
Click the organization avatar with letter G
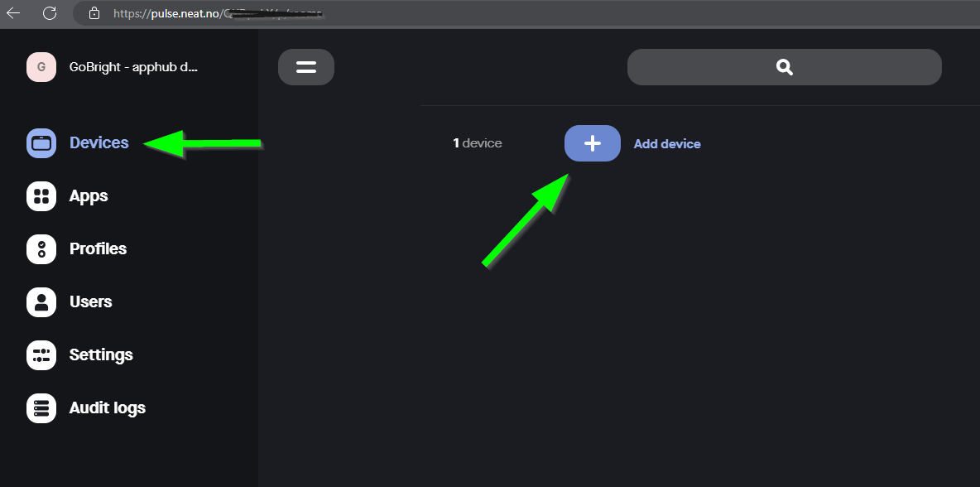pyautogui.click(x=41, y=67)
